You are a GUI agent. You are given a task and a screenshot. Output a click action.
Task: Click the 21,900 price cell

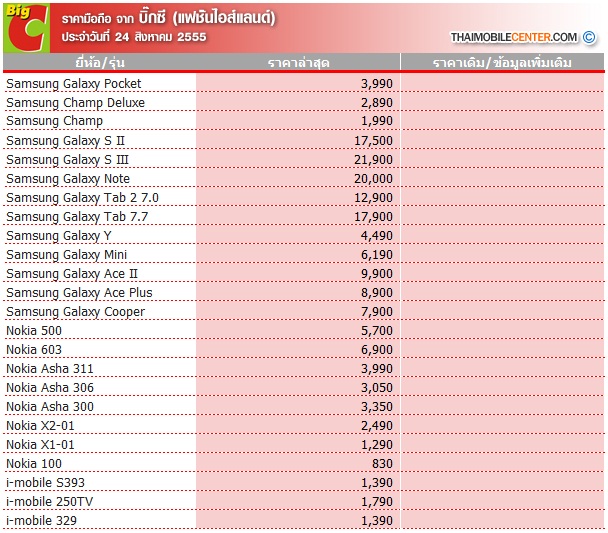click(x=373, y=160)
